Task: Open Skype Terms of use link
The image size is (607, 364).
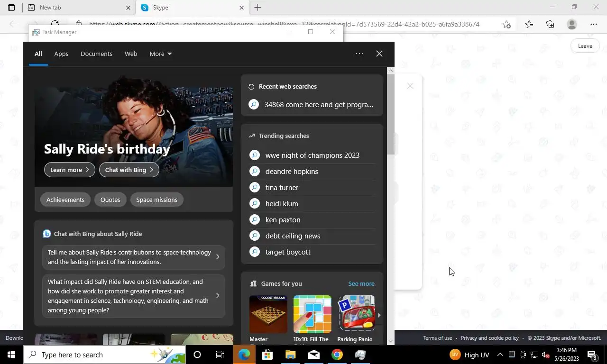Action: (438, 338)
